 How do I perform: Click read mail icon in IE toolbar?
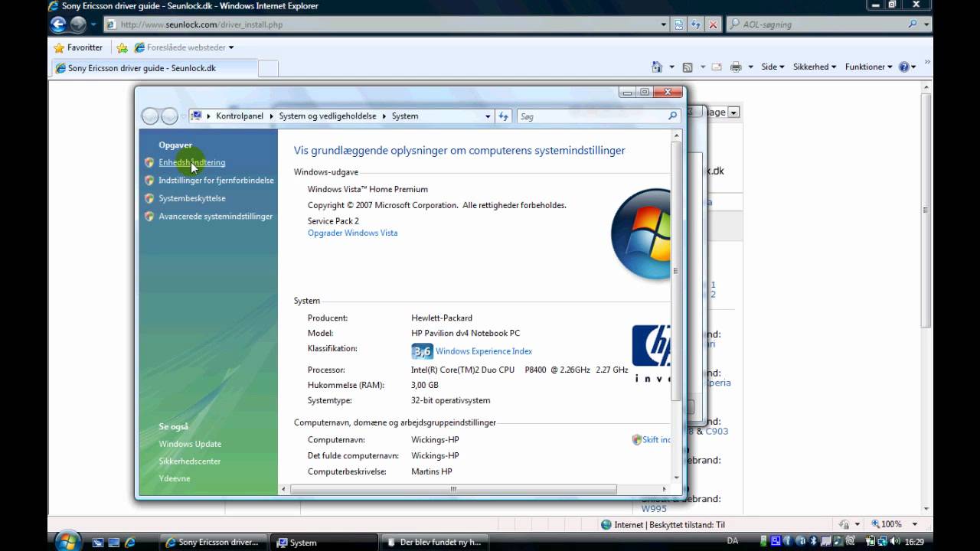click(x=717, y=67)
